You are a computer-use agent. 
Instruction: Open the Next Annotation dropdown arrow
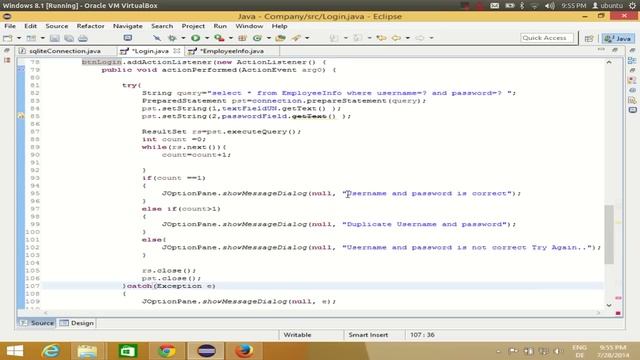345,38
